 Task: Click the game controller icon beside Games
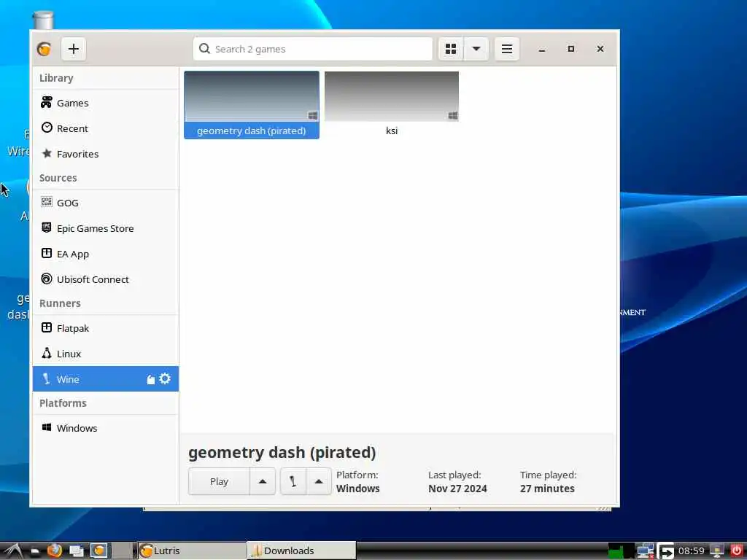tap(46, 102)
